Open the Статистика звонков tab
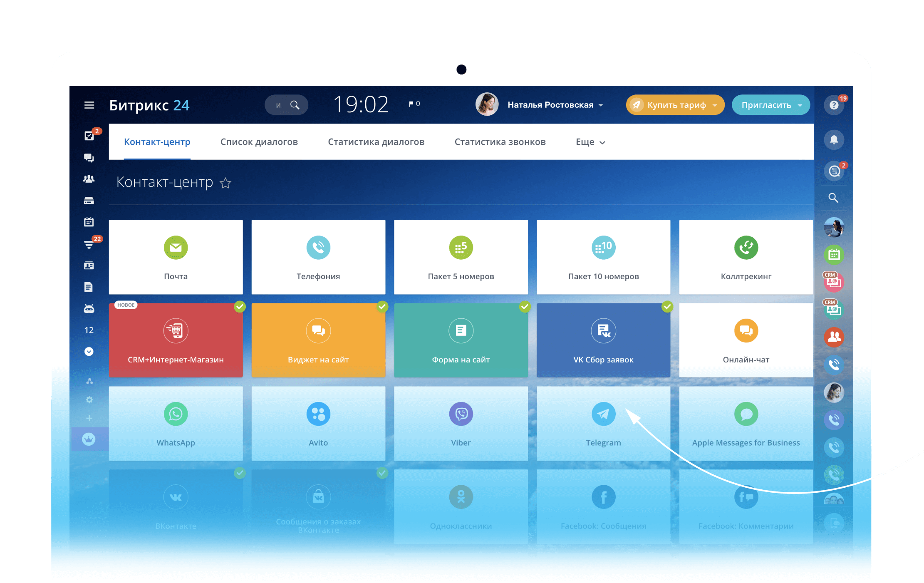This screenshot has height=583, width=924. coord(500,142)
